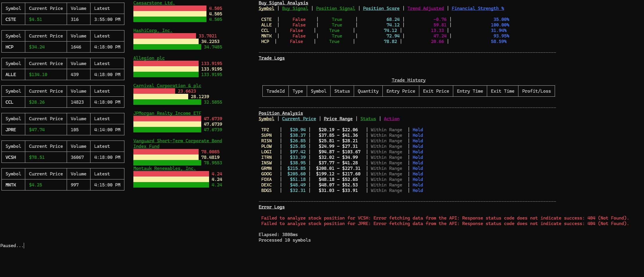Click the yellow price bar under Allegion plc
The image size is (644, 277).
click(166, 69)
